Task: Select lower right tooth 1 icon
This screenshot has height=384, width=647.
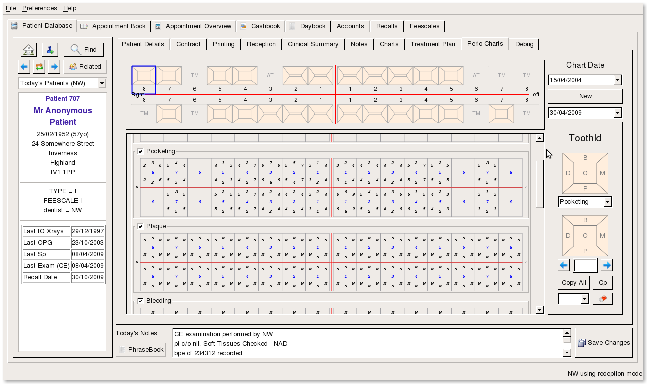Action: 321,114
